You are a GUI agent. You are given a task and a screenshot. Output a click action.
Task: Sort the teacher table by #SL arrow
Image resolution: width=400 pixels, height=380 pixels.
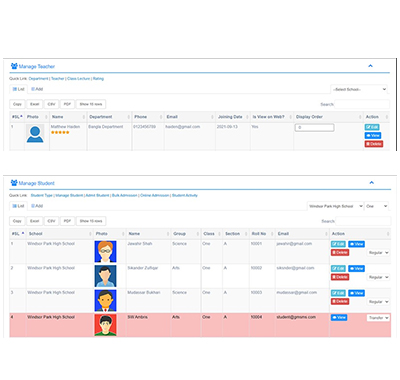pos(21,116)
